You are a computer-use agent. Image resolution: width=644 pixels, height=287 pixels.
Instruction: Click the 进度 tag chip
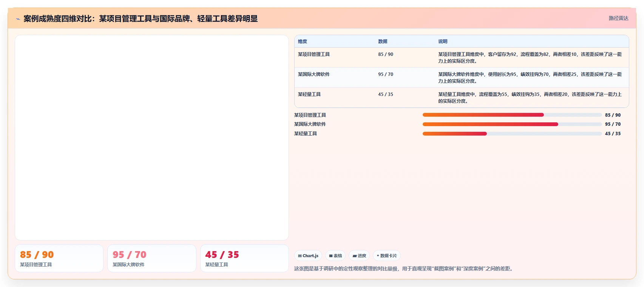pos(359,256)
